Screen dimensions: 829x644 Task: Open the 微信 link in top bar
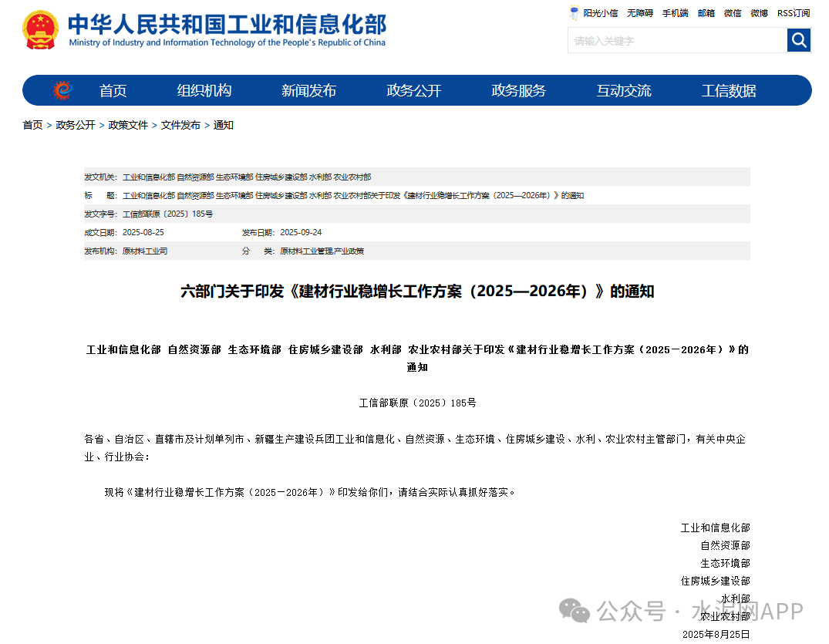[x=732, y=13]
